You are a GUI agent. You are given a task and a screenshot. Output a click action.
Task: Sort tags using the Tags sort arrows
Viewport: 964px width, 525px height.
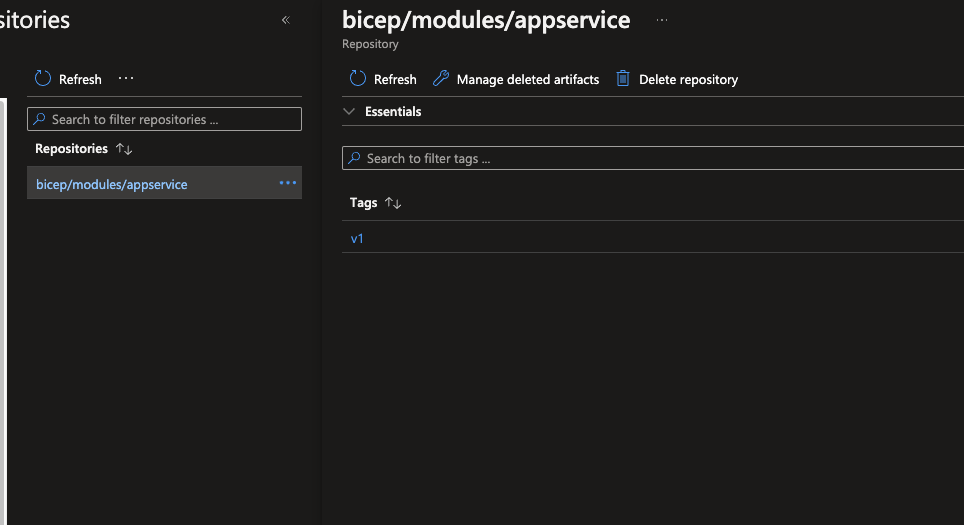[x=393, y=203]
